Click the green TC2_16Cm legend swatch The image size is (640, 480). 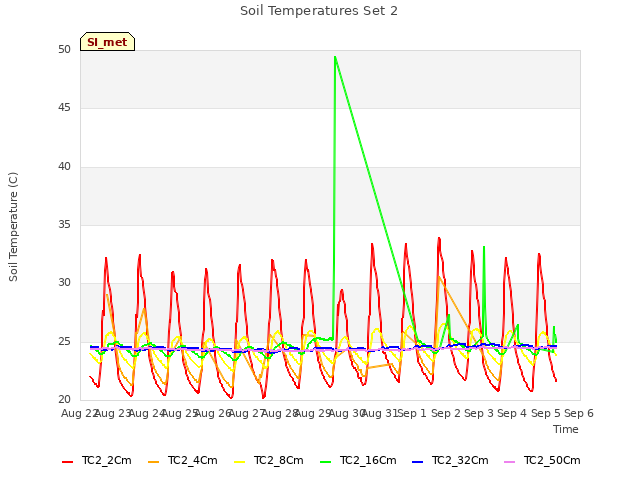pos(326,462)
